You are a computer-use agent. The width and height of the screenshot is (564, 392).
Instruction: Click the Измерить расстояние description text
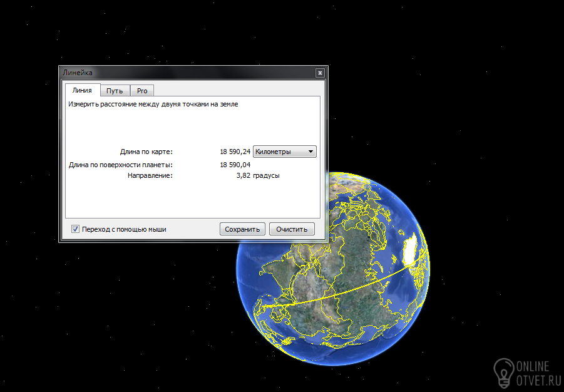[153, 105]
